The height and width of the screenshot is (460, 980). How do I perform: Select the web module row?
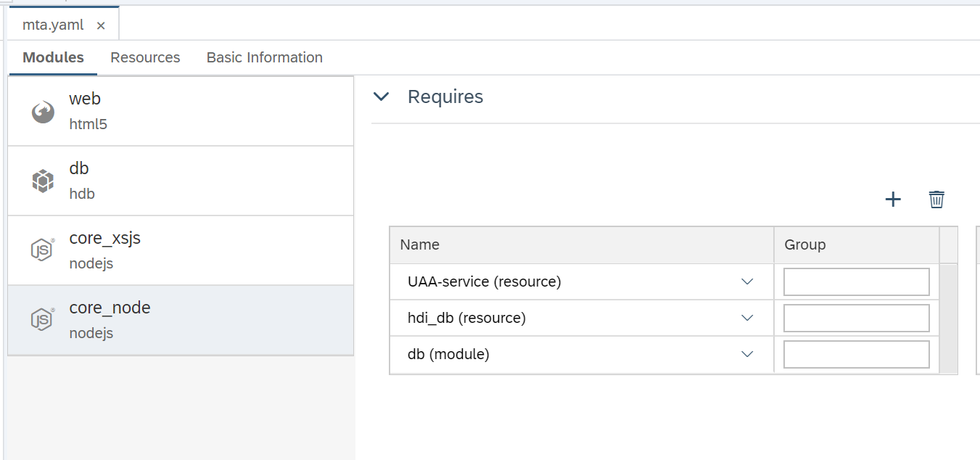click(181, 111)
